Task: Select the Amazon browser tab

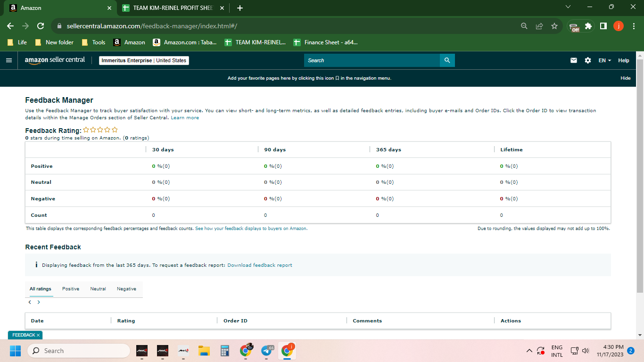Action: [61, 8]
